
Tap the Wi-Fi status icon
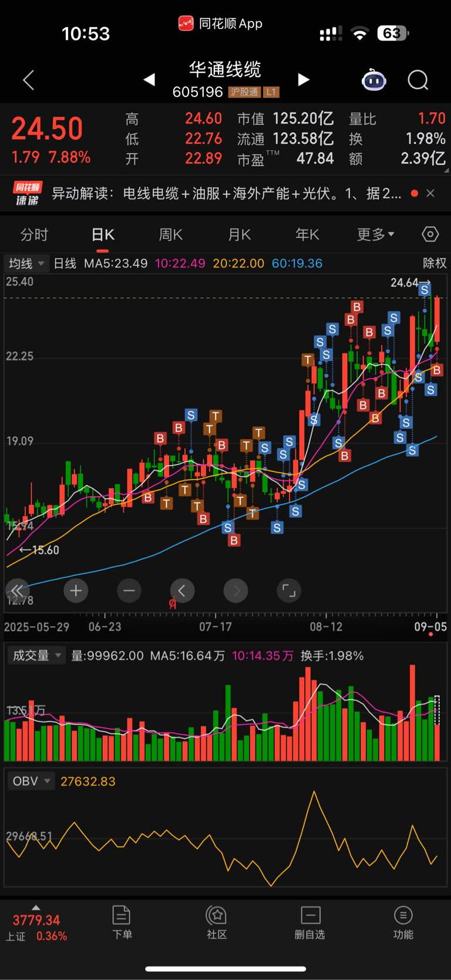tap(359, 33)
